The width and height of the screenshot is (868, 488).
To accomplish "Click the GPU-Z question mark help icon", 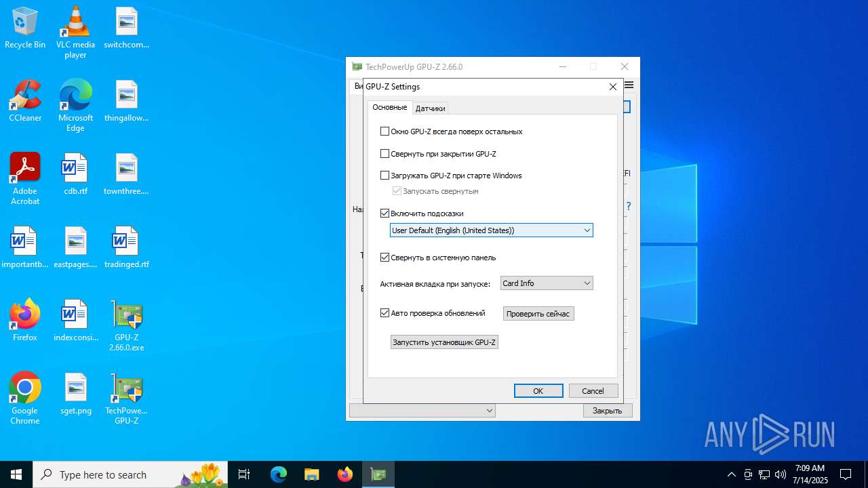I will click(x=629, y=206).
